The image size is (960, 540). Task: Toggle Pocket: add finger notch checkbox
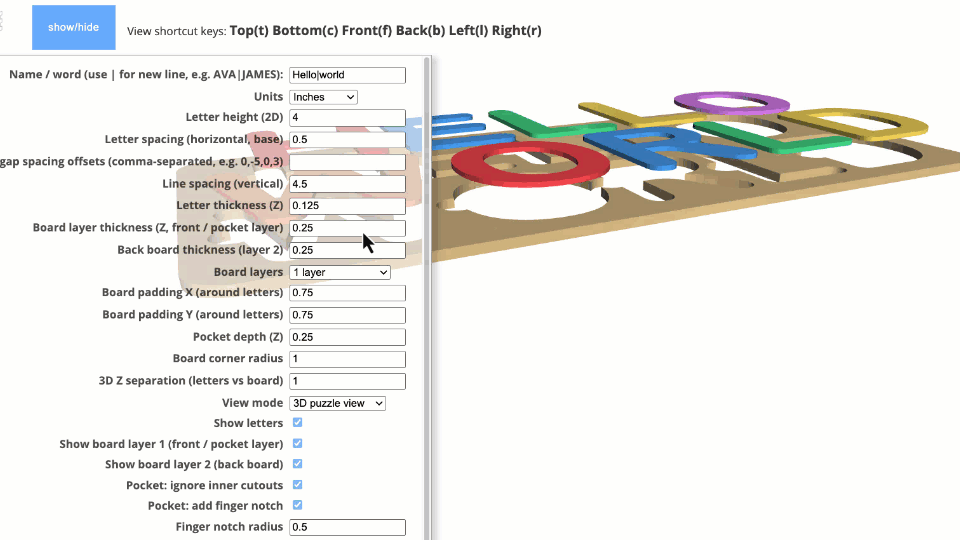(x=297, y=506)
